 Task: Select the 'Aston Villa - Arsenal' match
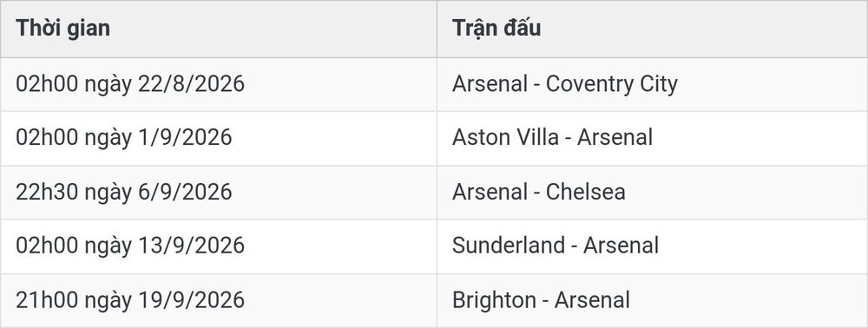coord(652,138)
